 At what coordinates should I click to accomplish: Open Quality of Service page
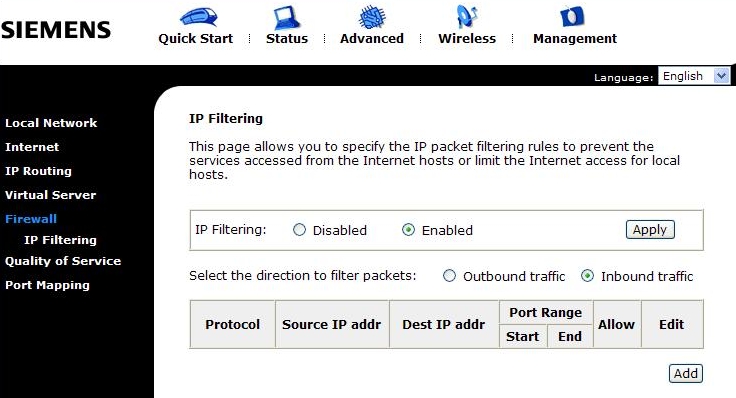coord(63,261)
